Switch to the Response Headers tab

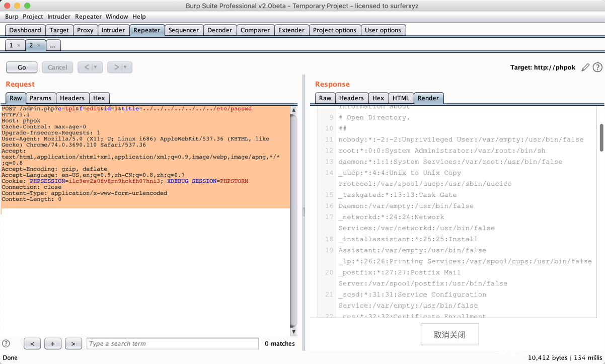tap(351, 98)
